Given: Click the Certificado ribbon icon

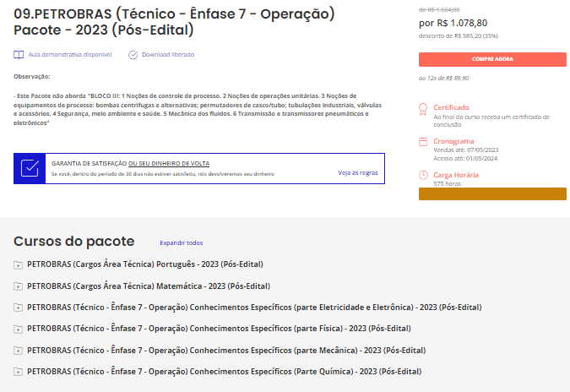Looking at the screenshot, I should click(423, 110).
